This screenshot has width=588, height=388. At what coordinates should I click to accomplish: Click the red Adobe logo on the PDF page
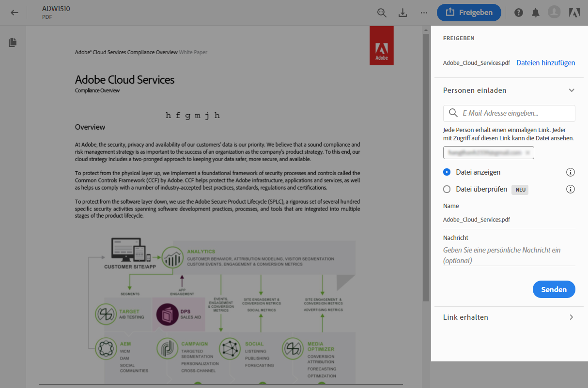381,45
